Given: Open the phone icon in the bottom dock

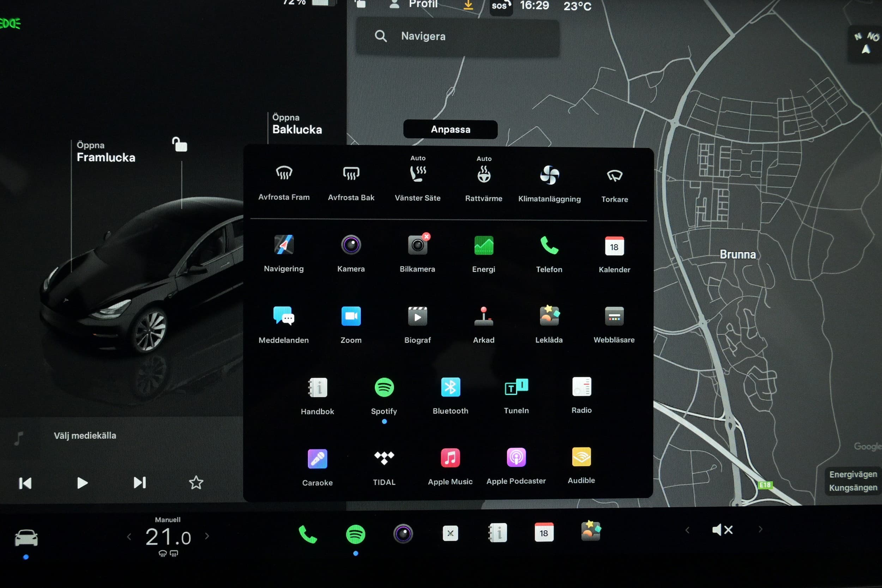Looking at the screenshot, I should [x=308, y=534].
